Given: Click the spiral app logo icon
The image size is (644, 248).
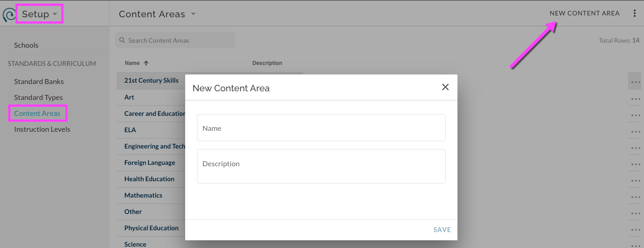Looking at the screenshot, I should coord(9,15).
